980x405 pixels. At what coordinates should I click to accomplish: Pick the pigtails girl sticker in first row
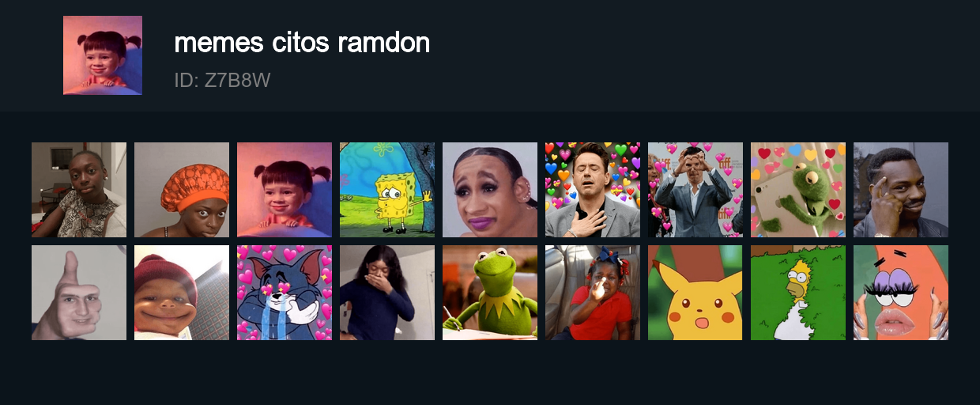[285, 190]
